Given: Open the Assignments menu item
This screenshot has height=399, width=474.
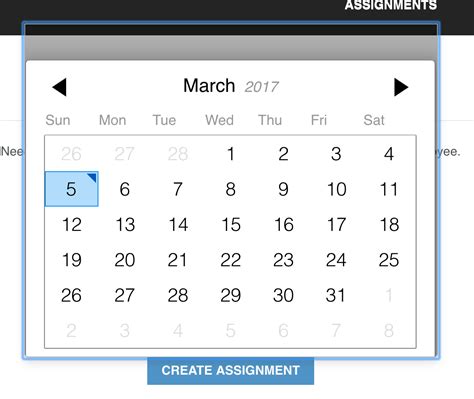Looking at the screenshot, I should click(391, 5).
